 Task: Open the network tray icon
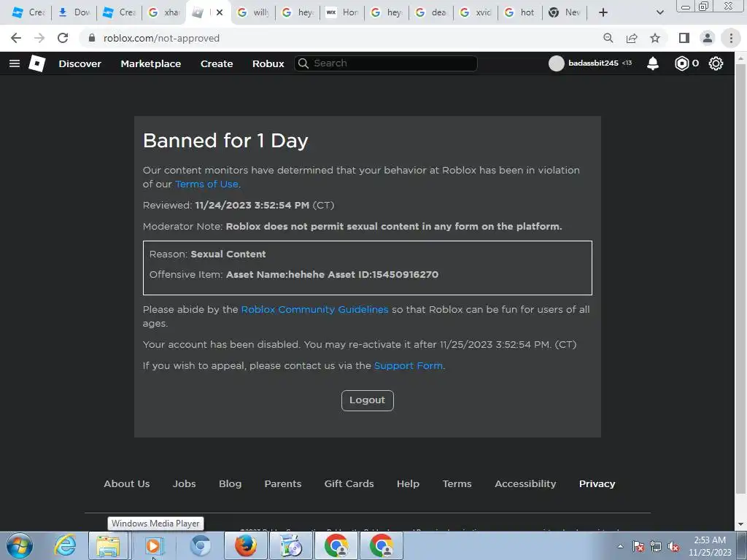pos(656,547)
